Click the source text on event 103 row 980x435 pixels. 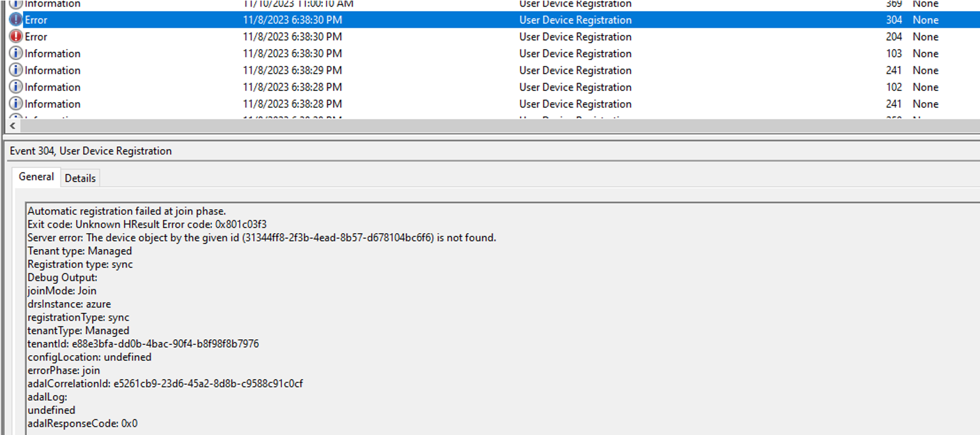(575, 54)
